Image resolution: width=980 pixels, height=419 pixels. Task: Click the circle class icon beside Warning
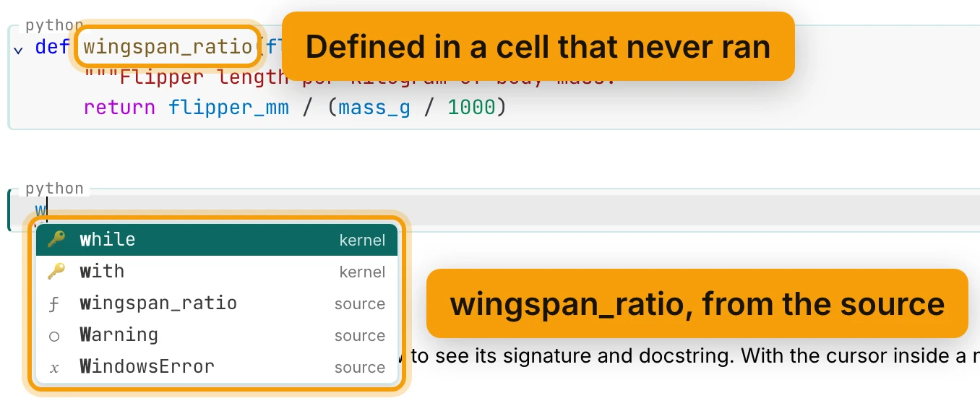point(55,336)
